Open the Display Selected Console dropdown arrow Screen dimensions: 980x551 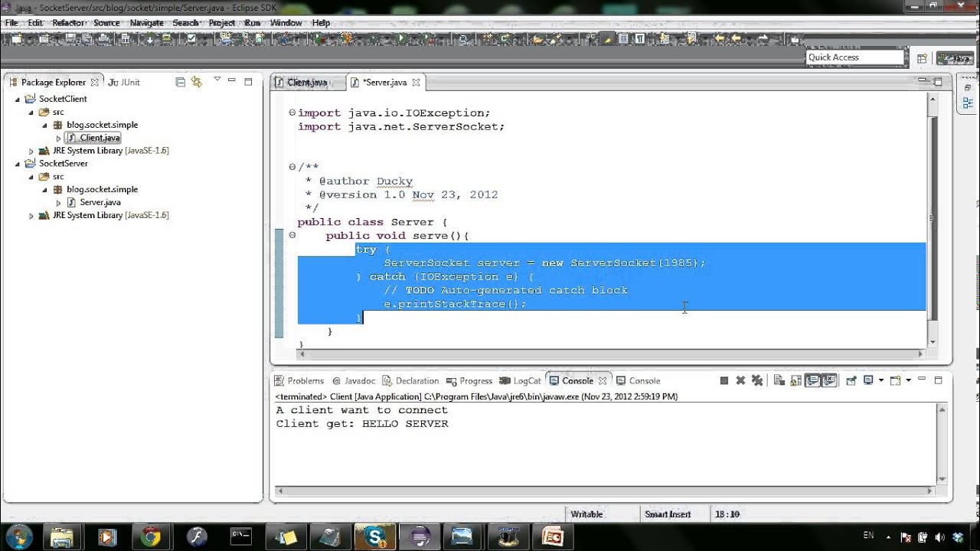(x=880, y=380)
